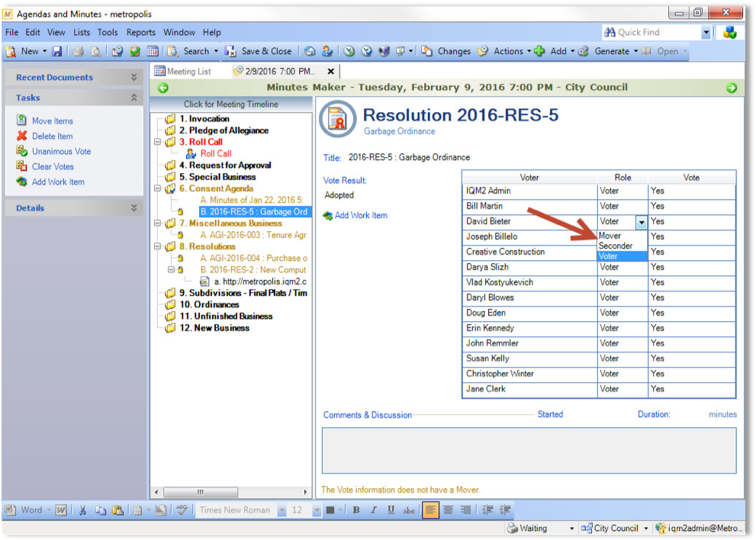Click the Save & Close button
Screen dimensions: 756x540
[259, 51]
